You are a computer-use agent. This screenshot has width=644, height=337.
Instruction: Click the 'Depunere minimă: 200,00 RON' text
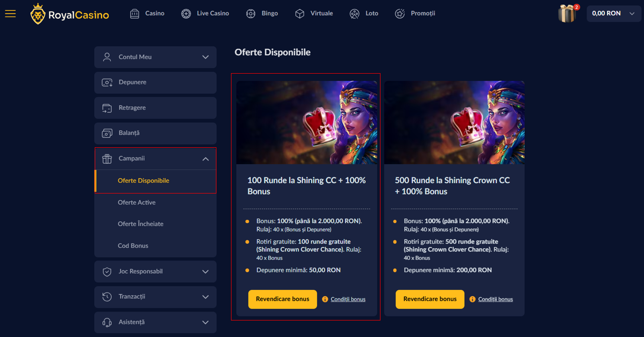point(448,270)
